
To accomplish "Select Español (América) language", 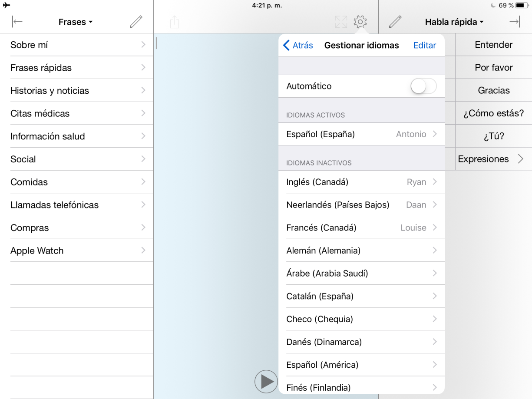I will (361, 365).
